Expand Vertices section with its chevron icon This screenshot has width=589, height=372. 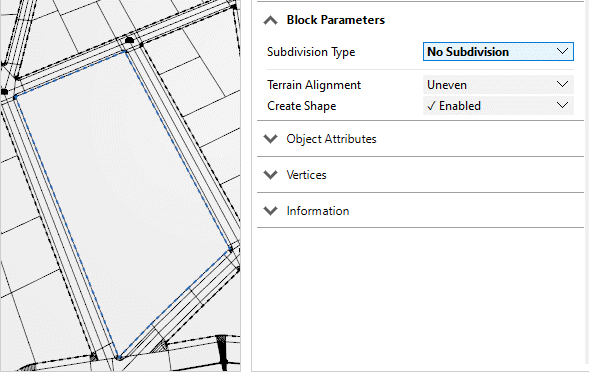[270, 175]
